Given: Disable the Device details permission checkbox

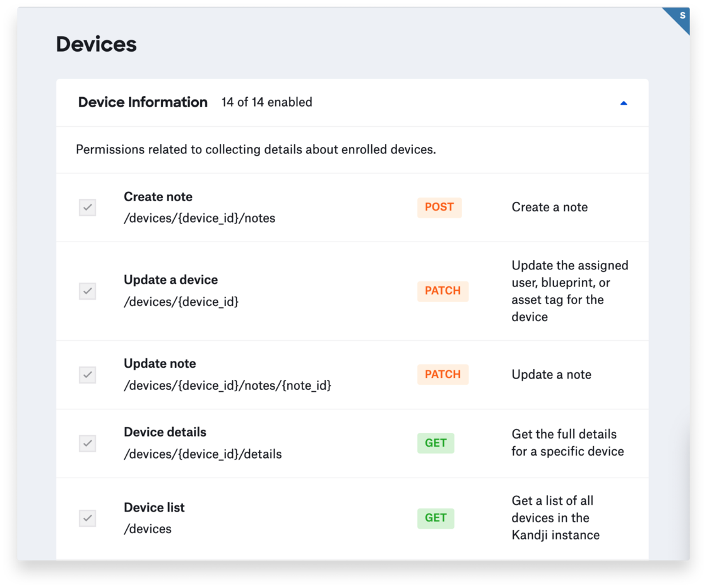Looking at the screenshot, I should 88,444.
